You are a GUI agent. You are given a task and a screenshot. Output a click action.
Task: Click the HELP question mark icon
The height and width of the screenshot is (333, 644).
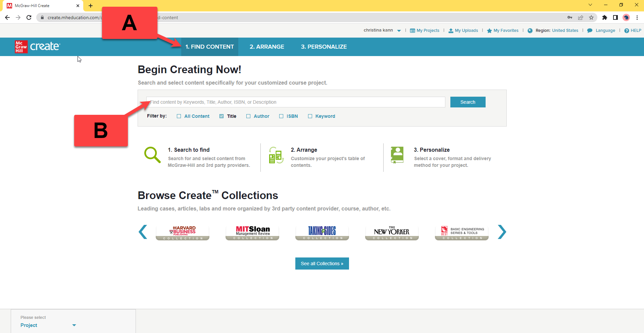click(x=627, y=31)
